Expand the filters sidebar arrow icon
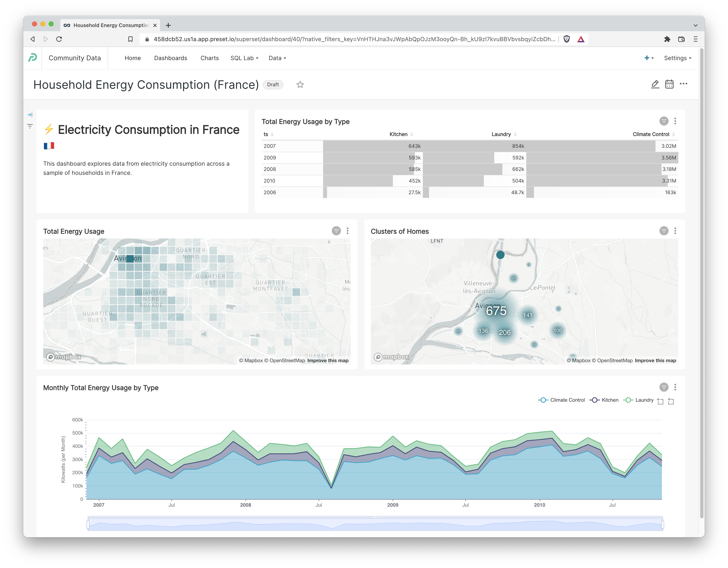This screenshot has width=728, height=568. [30, 114]
